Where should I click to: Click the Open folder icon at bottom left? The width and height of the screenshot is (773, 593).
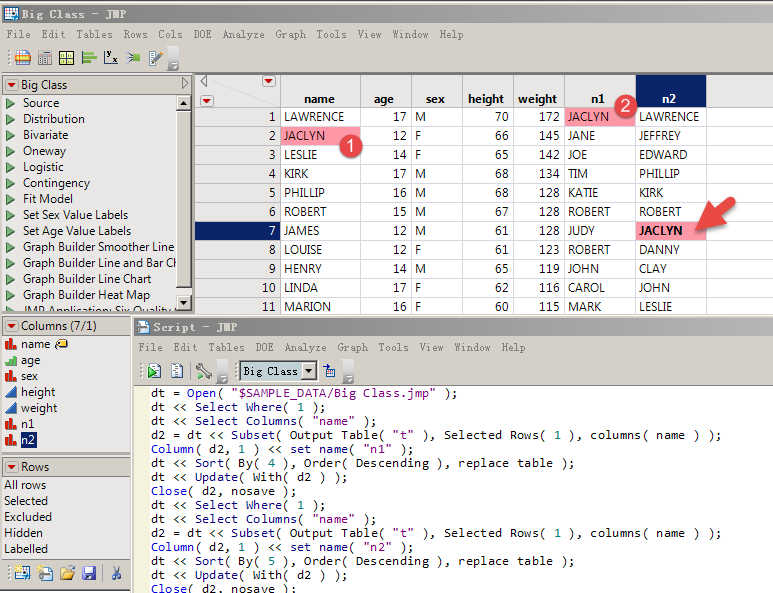click(66, 573)
